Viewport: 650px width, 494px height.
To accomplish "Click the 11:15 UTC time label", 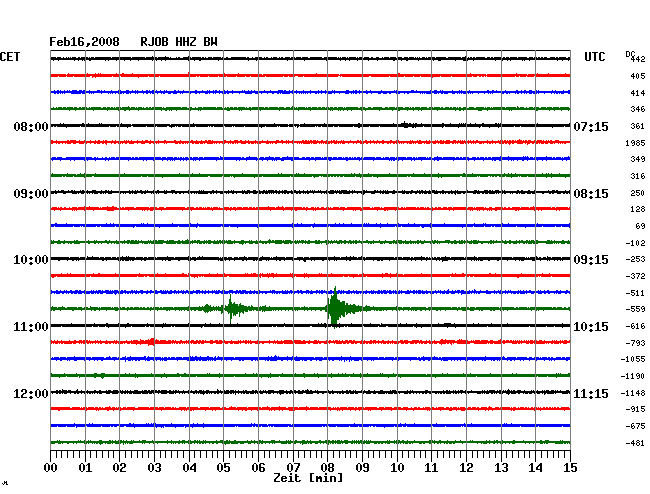I will point(591,393).
